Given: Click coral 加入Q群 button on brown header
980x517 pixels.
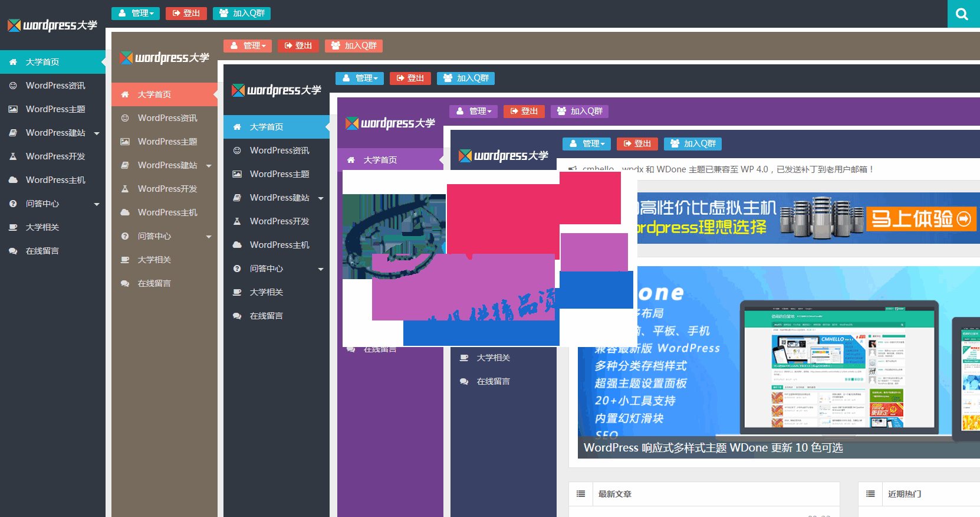Looking at the screenshot, I should [354, 45].
